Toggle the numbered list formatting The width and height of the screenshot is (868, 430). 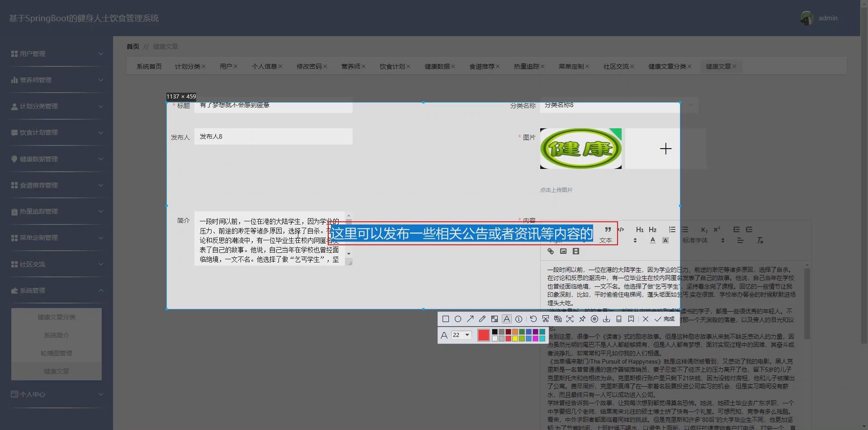672,229
